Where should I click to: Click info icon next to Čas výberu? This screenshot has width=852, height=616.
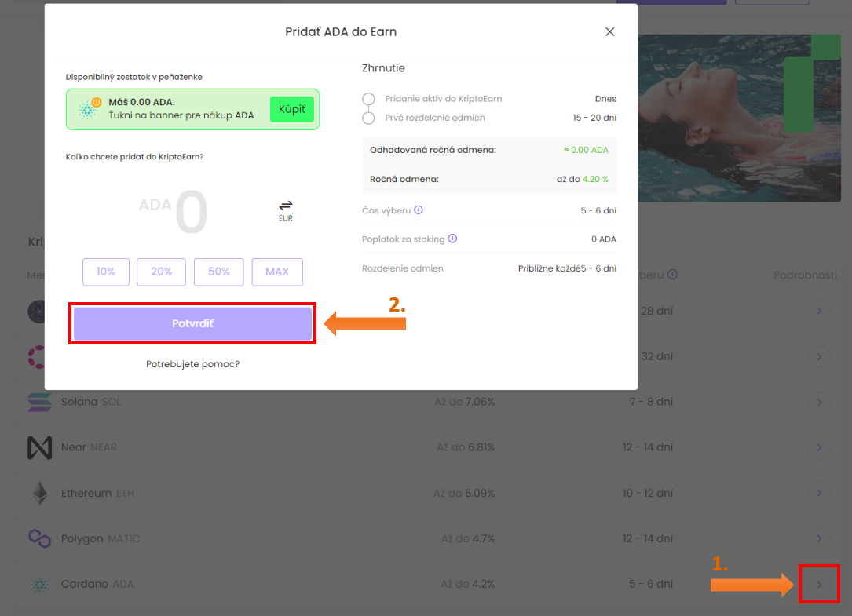pos(419,210)
